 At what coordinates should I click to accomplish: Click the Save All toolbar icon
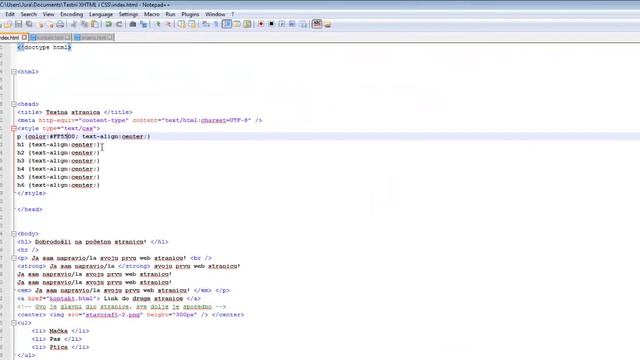click(x=29, y=24)
